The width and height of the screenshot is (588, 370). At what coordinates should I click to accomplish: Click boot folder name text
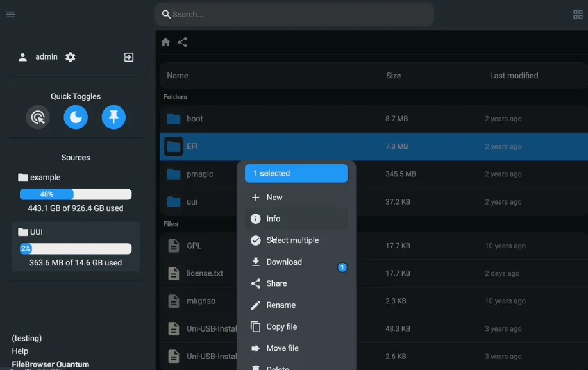point(195,119)
